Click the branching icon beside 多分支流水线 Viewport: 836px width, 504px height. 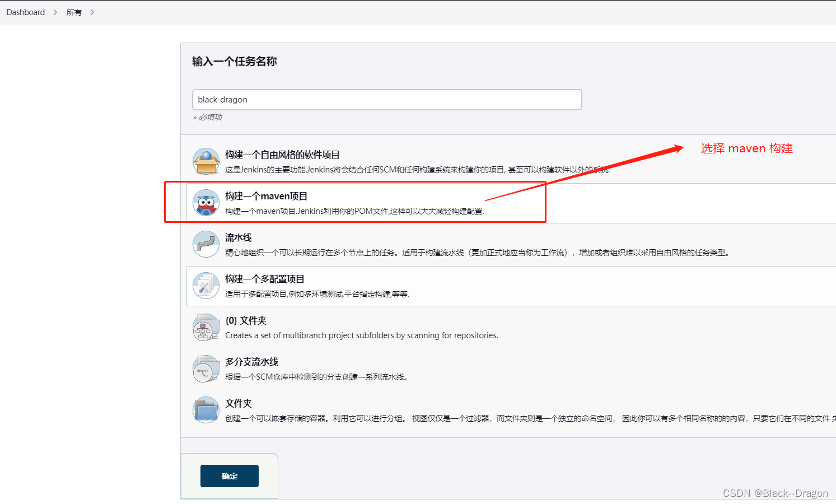(206, 368)
